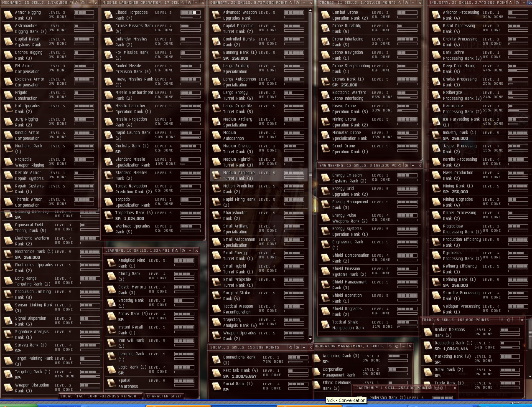Select the Leadership Rank (1) row
The width and height of the screenshot is (532, 407).
point(405,397)
